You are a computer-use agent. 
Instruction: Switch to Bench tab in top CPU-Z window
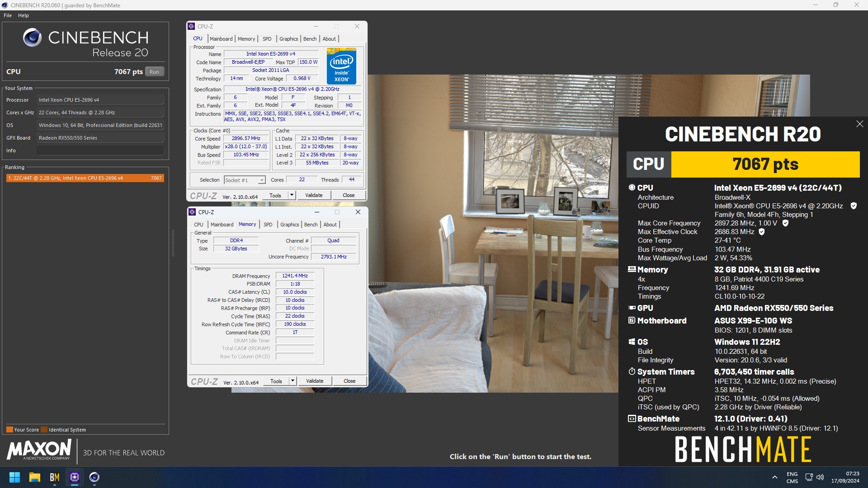coord(310,39)
